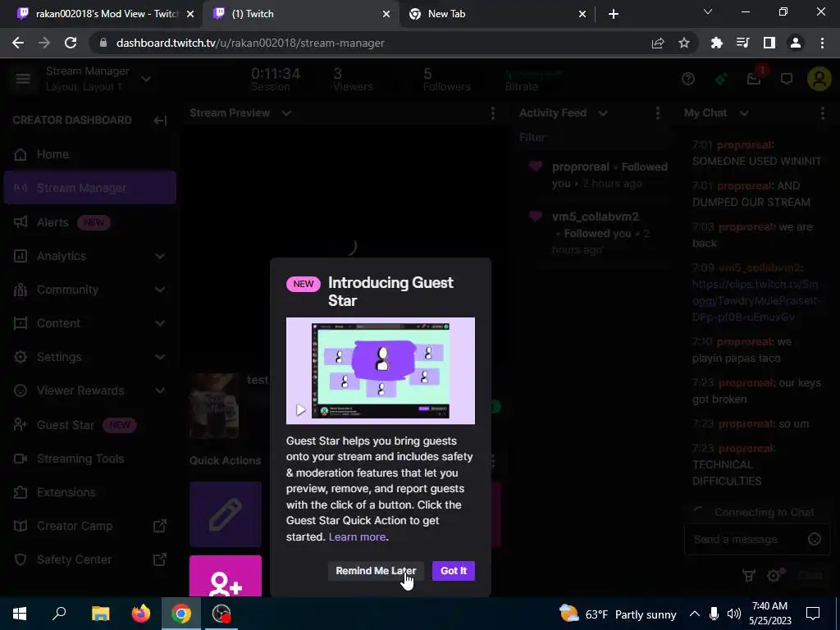
Task: Click the channel points icon beside chat settings
Action: [x=749, y=576]
